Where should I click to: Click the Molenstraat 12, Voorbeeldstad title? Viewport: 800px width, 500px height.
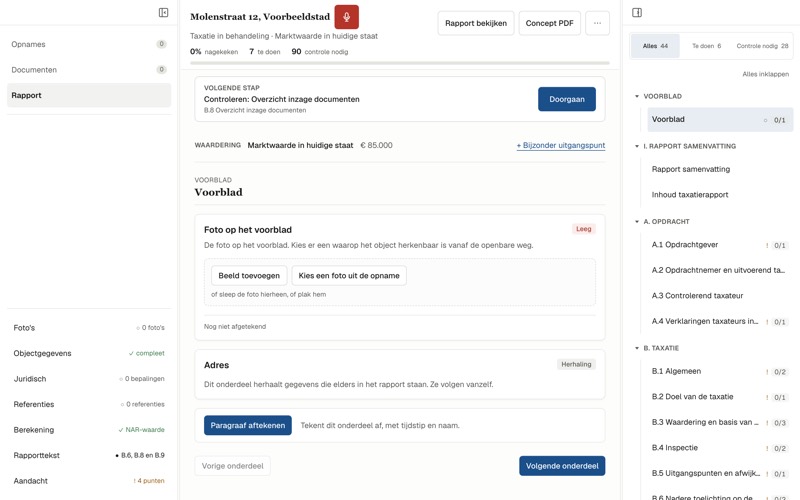tap(260, 17)
